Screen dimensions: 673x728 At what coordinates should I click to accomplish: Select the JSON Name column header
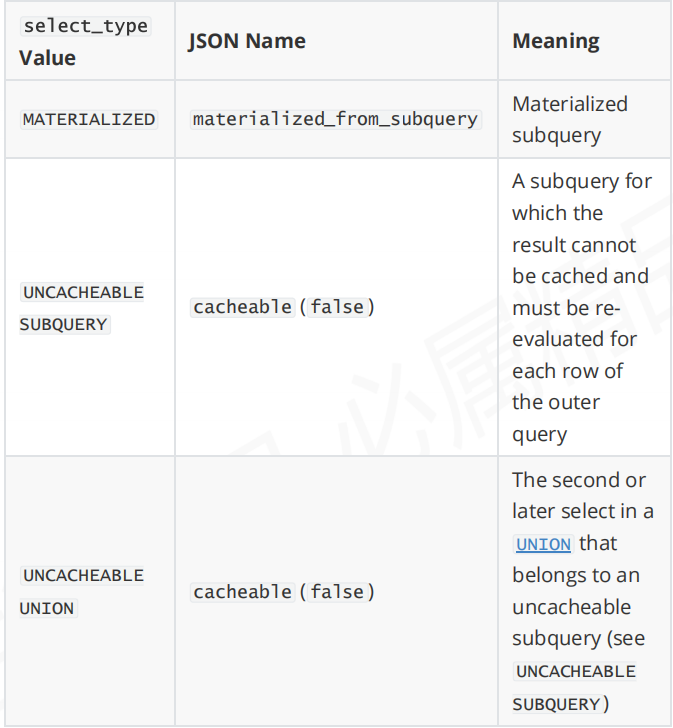click(247, 41)
